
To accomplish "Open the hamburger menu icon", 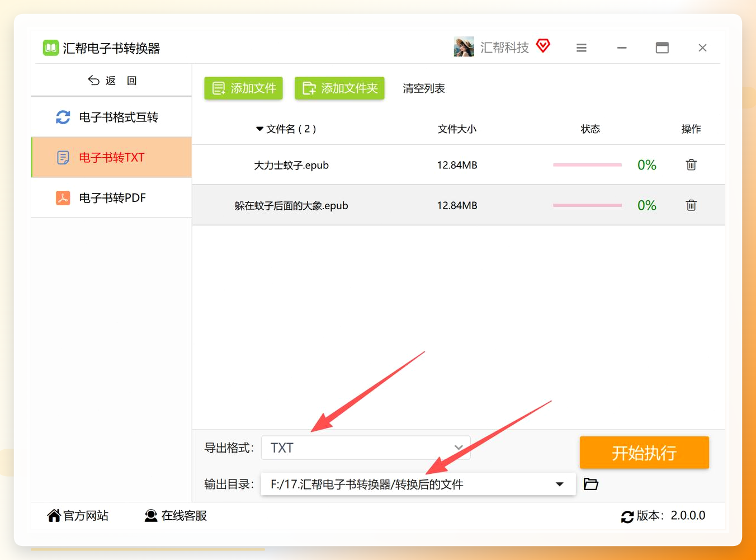I will [582, 48].
